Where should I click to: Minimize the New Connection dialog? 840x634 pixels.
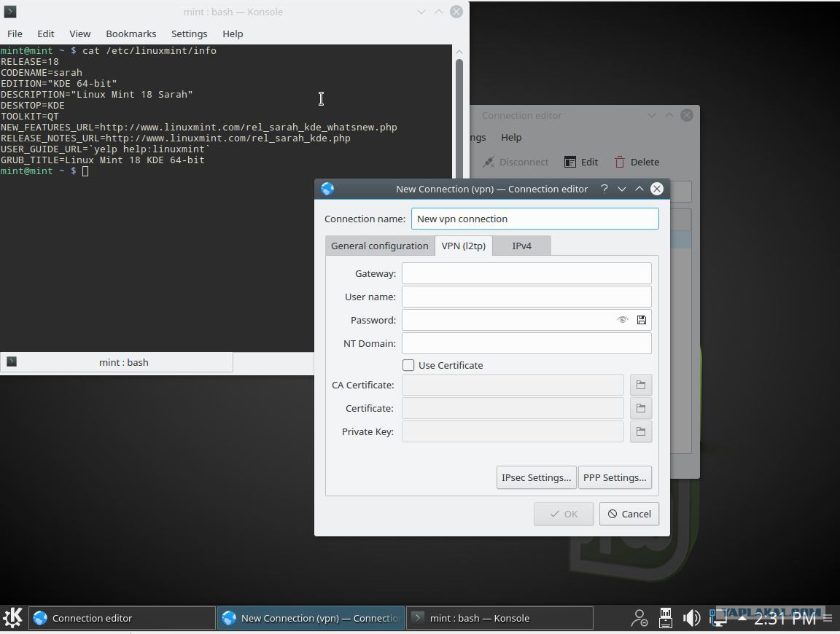[622, 189]
